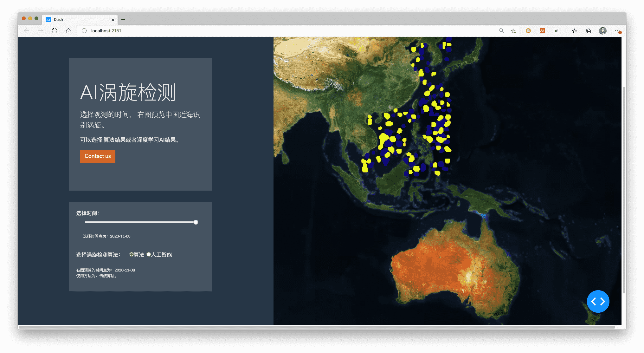
Task: Open the Dash debug menu button
Action: click(598, 301)
